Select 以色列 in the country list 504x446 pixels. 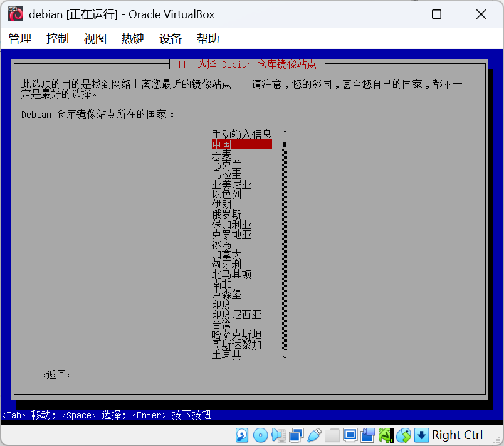(x=226, y=194)
